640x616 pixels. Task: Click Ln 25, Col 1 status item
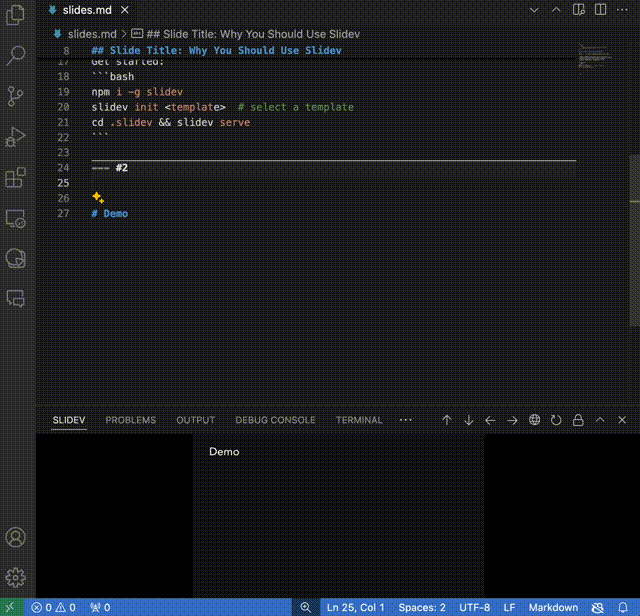356,607
